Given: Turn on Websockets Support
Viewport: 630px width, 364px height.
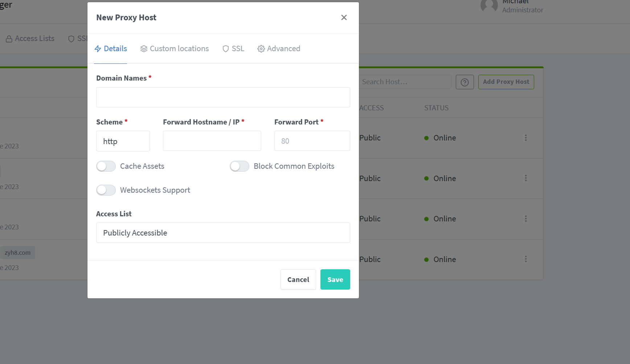Looking at the screenshot, I should pyautogui.click(x=106, y=190).
